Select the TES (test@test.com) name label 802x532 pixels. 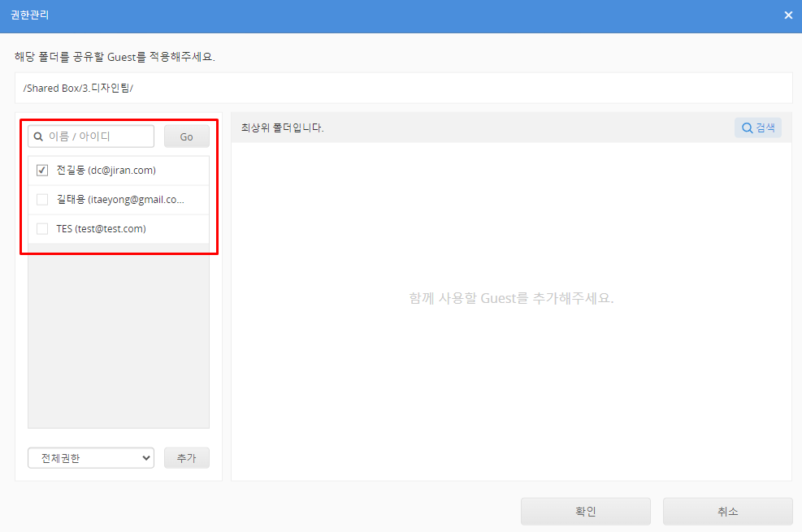pos(101,229)
